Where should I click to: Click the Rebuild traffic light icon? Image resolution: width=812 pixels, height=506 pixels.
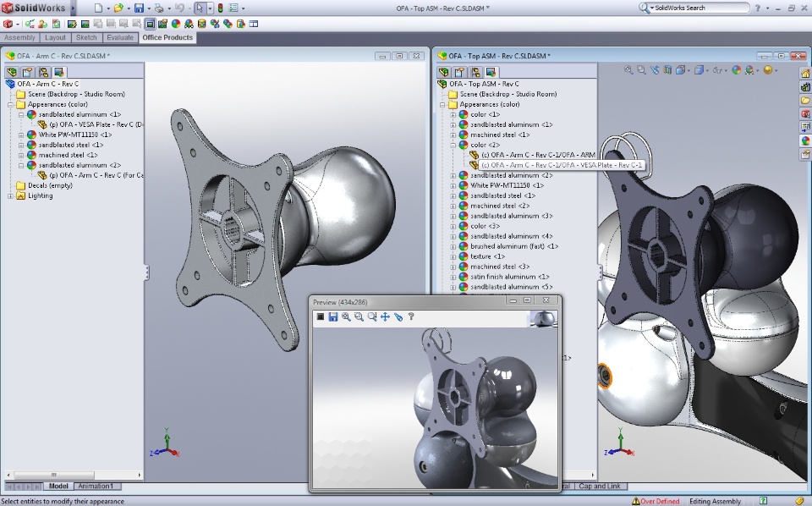tap(220, 8)
